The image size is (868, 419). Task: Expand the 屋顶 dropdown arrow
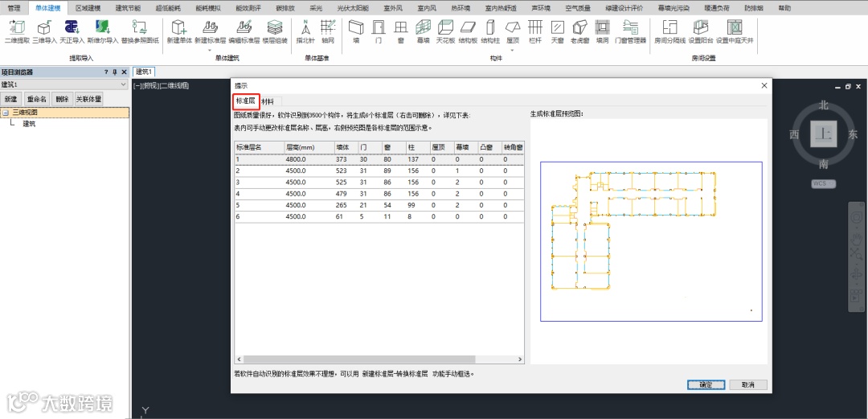pos(513,51)
